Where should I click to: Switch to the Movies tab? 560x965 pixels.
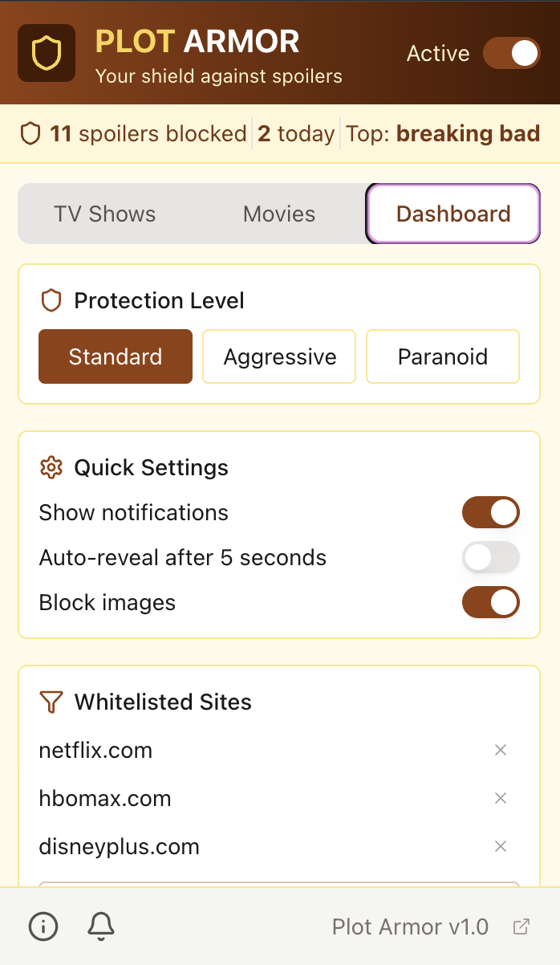pyautogui.click(x=278, y=214)
